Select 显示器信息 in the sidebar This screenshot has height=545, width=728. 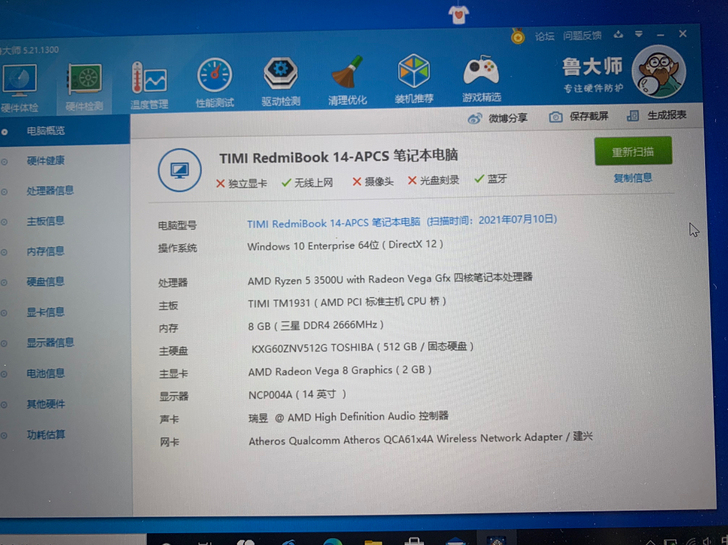[50, 343]
